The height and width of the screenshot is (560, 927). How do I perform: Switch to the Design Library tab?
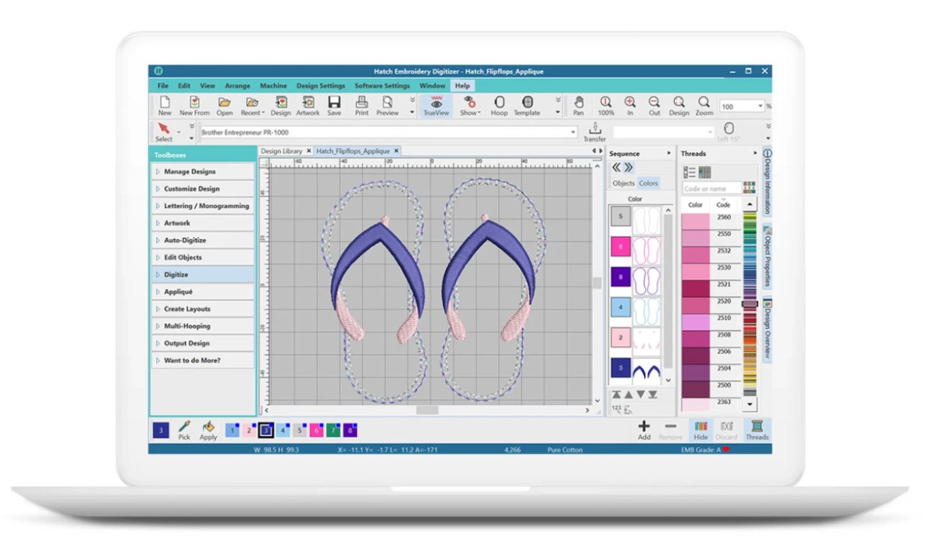[281, 151]
